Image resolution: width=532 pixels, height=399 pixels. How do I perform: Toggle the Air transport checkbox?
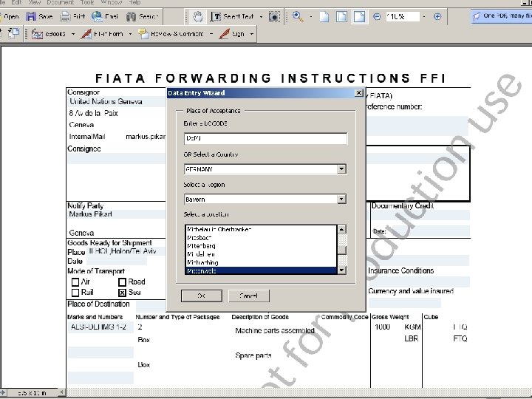point(75,282)
